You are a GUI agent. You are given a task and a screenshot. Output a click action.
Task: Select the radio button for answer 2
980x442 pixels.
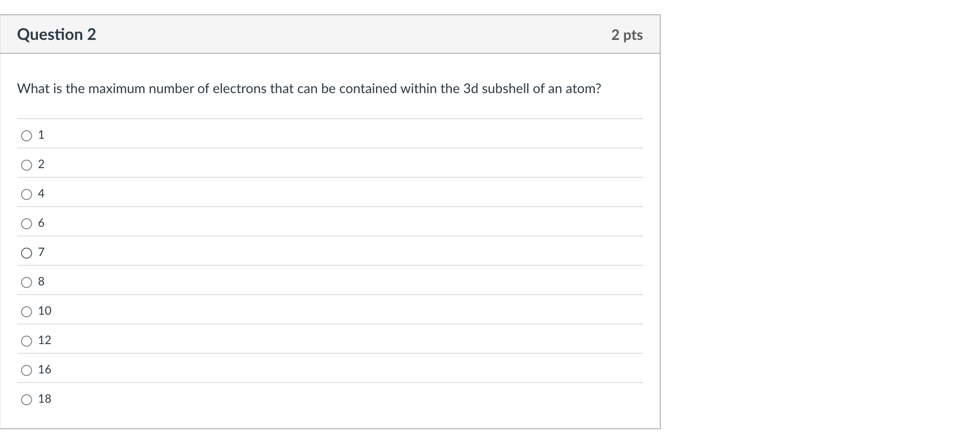pos(26,164)
